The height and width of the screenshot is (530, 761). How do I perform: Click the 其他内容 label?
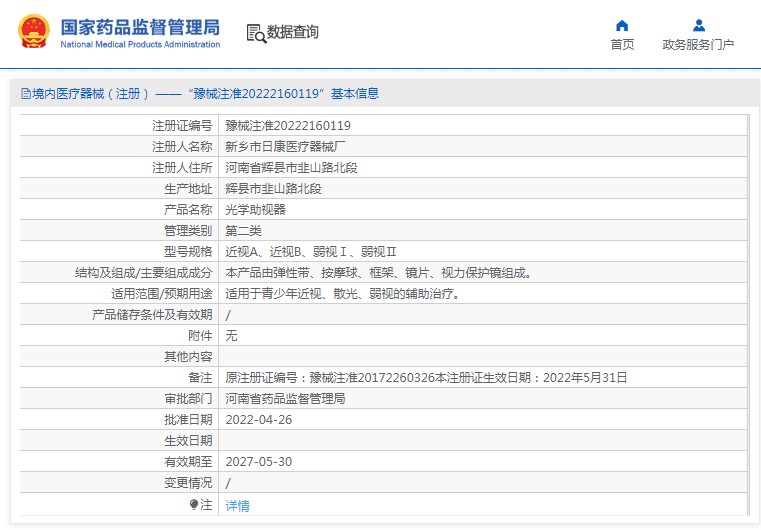[188, 357]
